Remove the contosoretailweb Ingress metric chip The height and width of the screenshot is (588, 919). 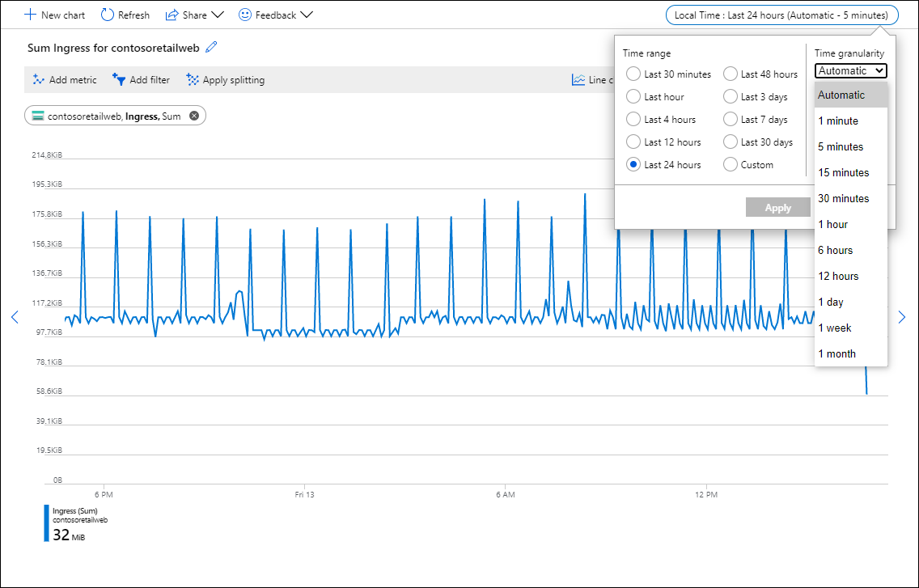pos(194,116)
